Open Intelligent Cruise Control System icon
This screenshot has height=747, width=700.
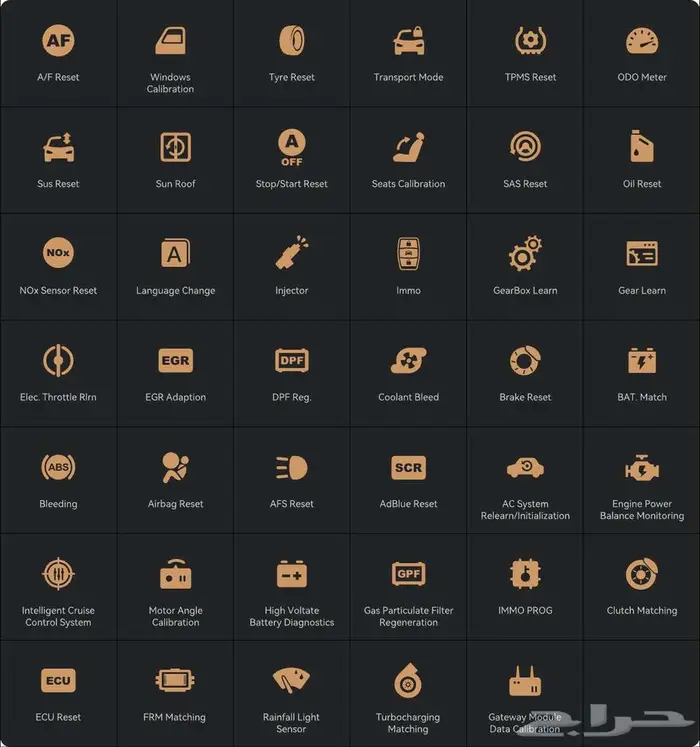pyautogui.click(x=58, y=574)
